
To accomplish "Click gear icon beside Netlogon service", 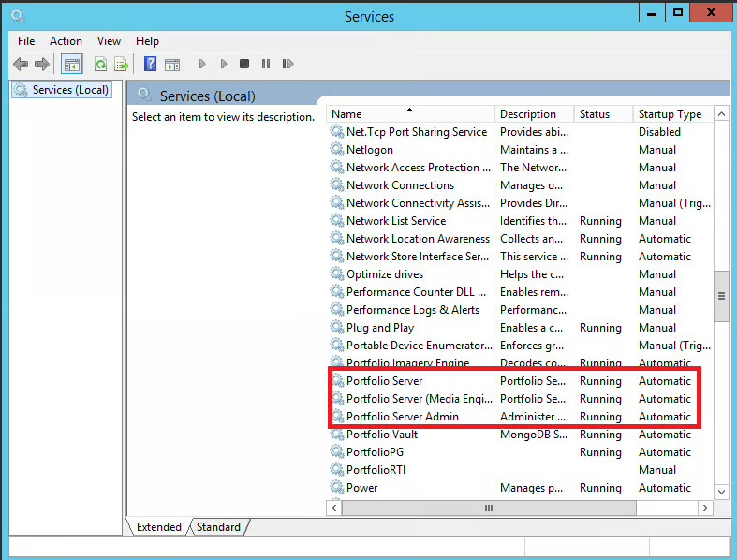I will pos(336,150).
